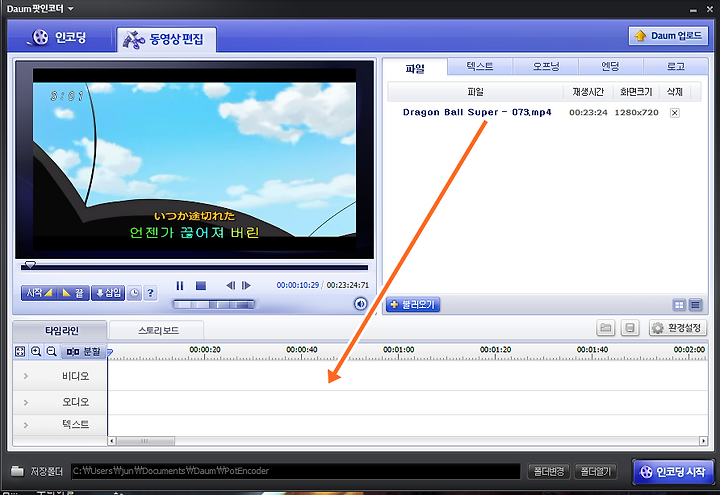Image resolution: width=720 pixels, height=495 pixels.
Task: Step back one frame
Action: (230, 286)
